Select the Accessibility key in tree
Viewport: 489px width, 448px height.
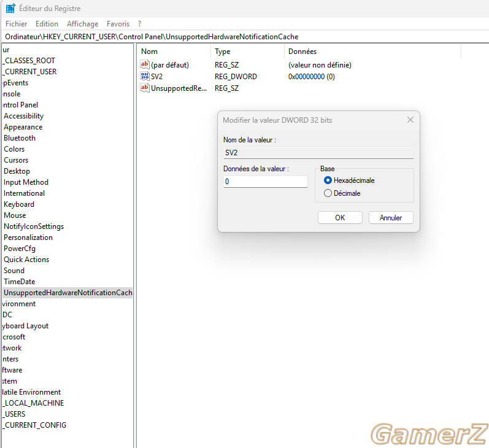(24, 116)
